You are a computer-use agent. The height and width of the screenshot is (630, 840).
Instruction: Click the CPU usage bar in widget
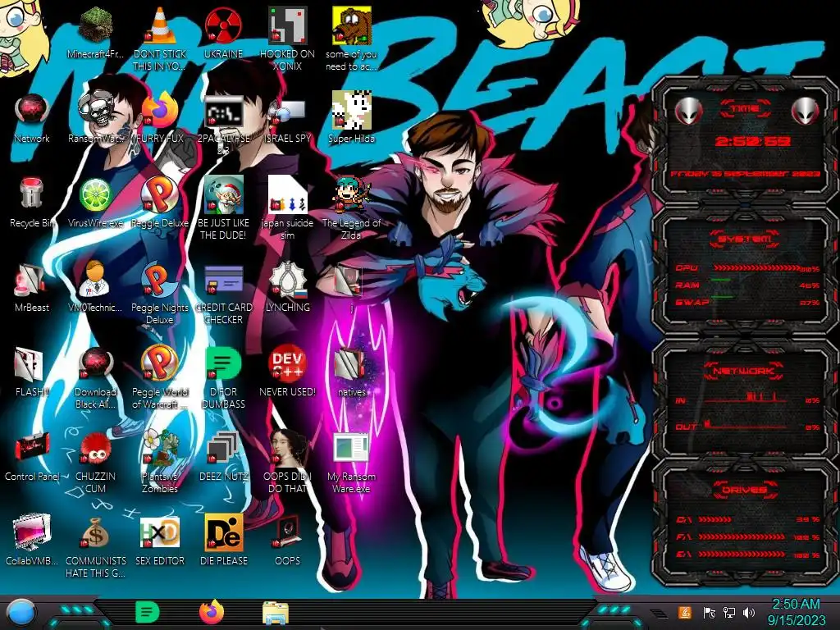tap(756, 268)
